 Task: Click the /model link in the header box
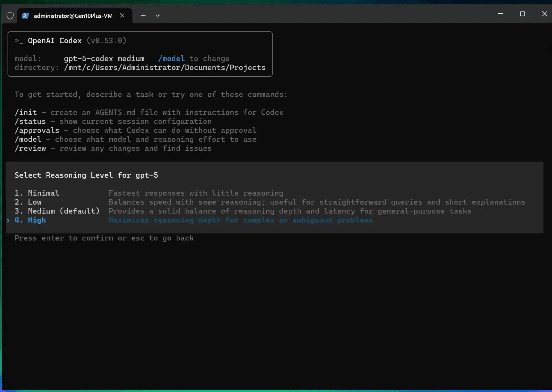(171, 59)
